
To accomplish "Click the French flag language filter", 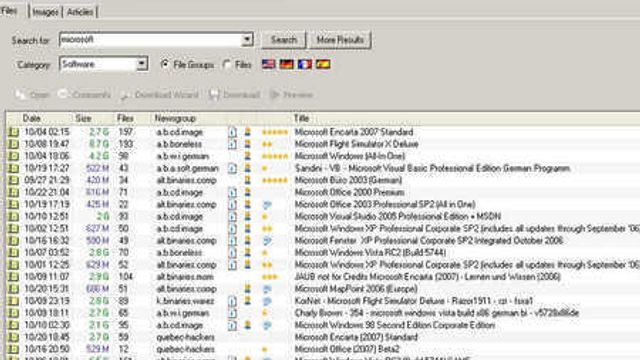I will tap(305, 64).
